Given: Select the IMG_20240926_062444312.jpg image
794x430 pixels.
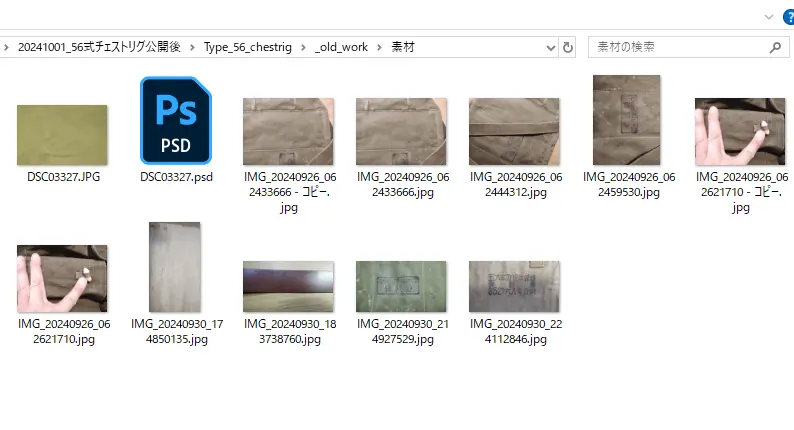Looking at the screenshot, I should coord(514,131).
